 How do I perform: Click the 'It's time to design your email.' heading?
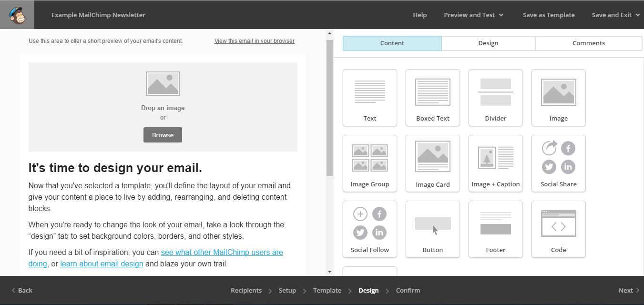115,168
